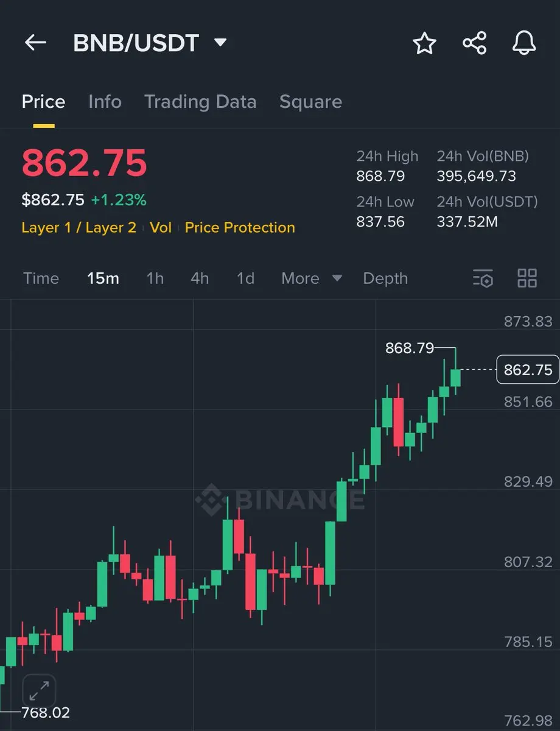Tap the 762.98 axis label
The height and width of the screenshot is (731, 560).
click(528, 722)
